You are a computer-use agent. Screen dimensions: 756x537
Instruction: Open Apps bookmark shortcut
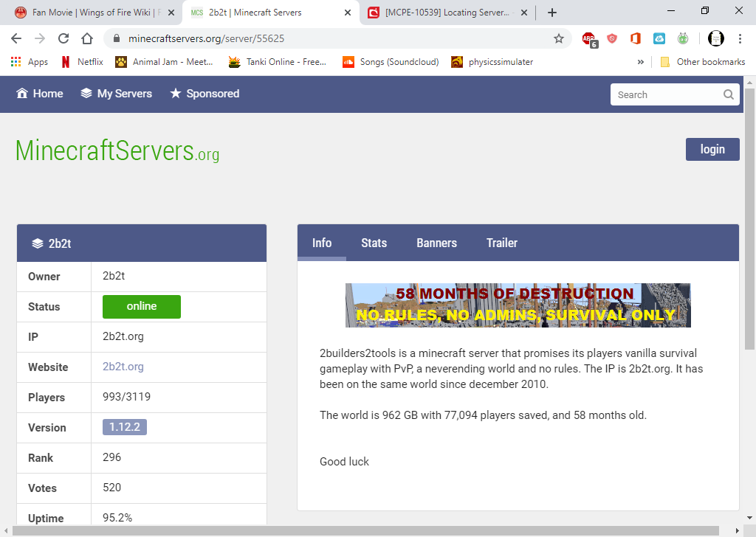tap(30, 62)
